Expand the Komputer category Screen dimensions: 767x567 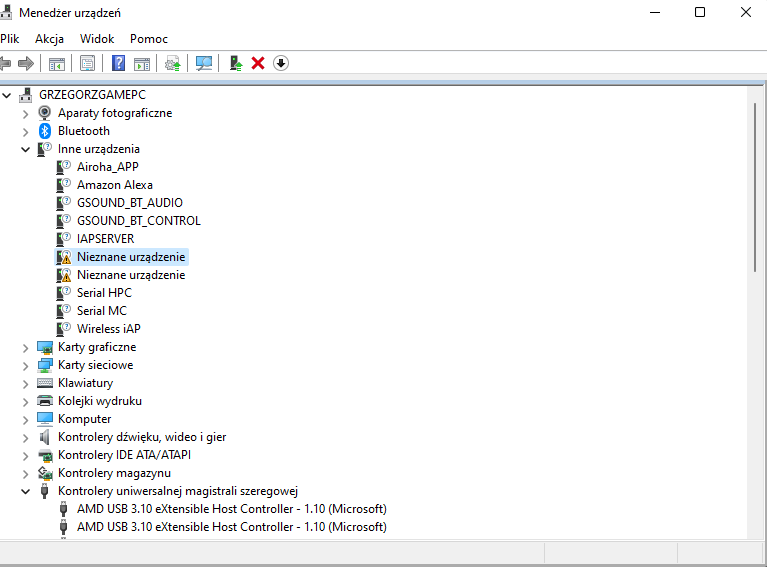(25, 420)
